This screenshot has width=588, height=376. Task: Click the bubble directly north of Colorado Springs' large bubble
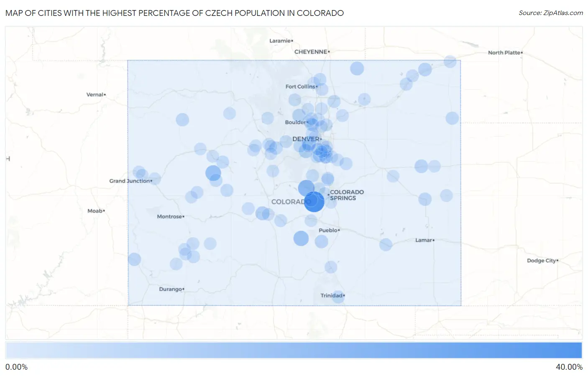(x=306, y=188)
